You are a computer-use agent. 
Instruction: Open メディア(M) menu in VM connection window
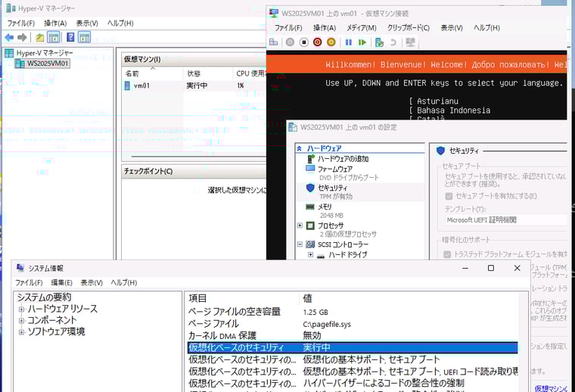click(x=362, y=28)
